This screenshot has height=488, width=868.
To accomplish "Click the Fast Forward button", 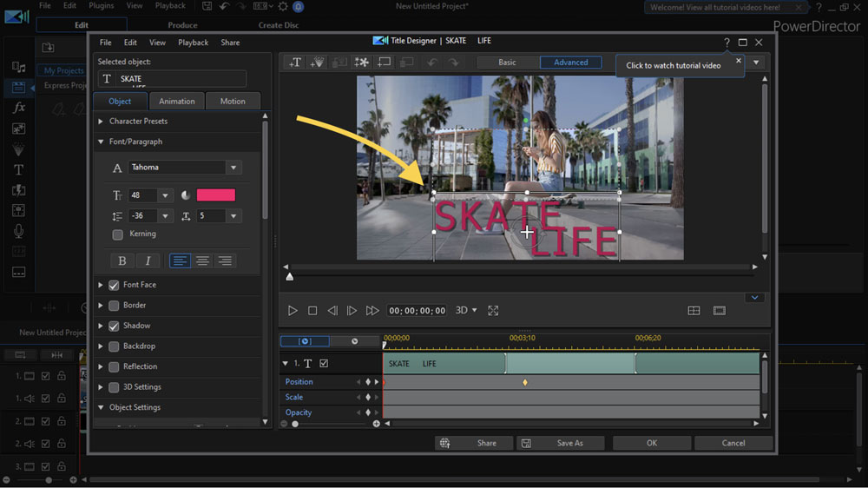I will (x=372, y=311).
